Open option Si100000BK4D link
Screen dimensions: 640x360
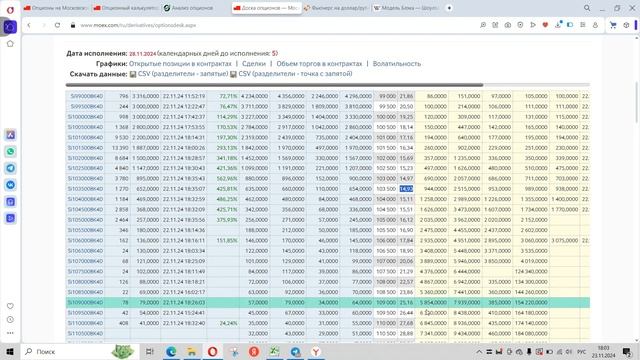pos(85,117)
